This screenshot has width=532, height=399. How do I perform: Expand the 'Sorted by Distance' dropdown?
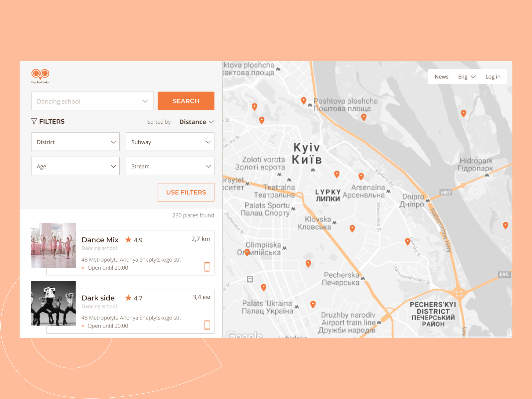[x=196, y=122]
